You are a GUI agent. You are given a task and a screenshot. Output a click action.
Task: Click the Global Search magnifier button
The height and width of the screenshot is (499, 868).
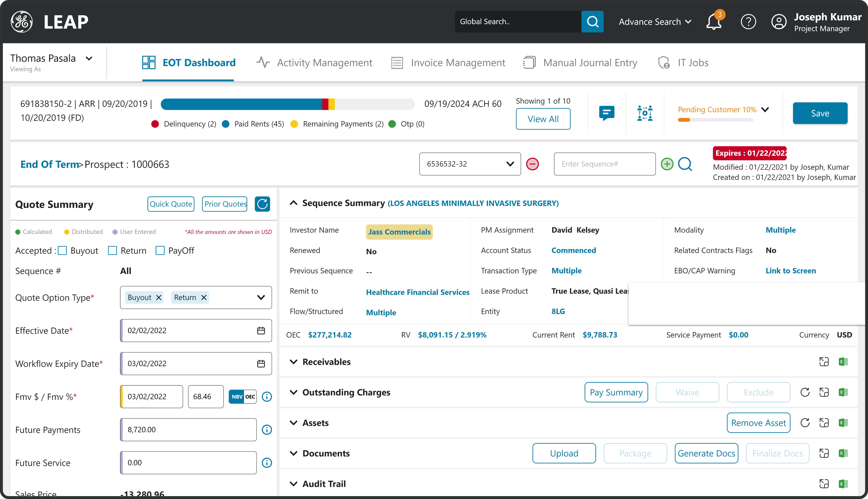[592, 22]
